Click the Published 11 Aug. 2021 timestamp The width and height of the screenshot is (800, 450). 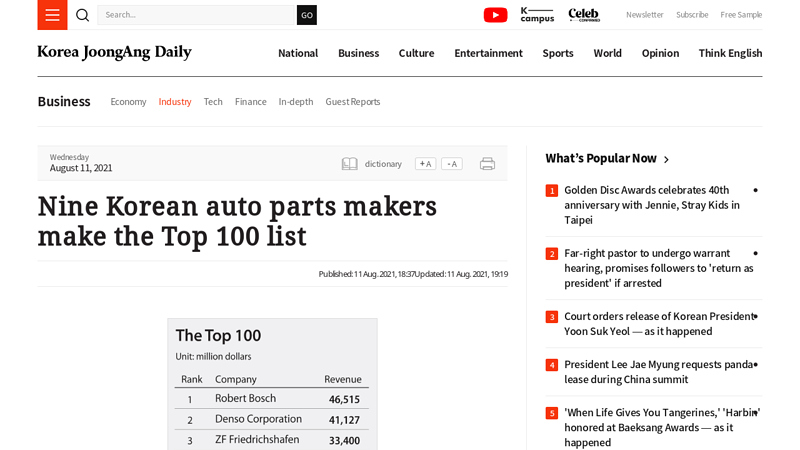(x=366, y=274)
